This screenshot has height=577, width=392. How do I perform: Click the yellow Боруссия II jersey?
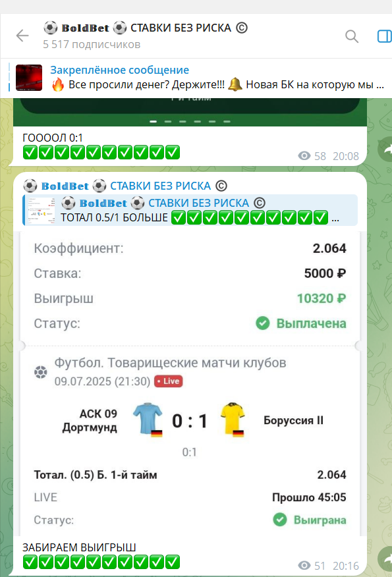click(x=233, y=420)
